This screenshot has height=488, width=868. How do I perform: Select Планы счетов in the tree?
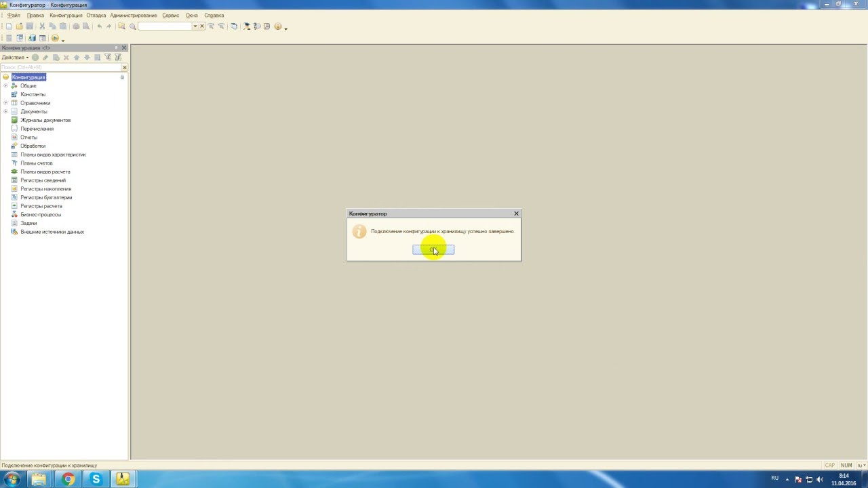pos(37,163)
